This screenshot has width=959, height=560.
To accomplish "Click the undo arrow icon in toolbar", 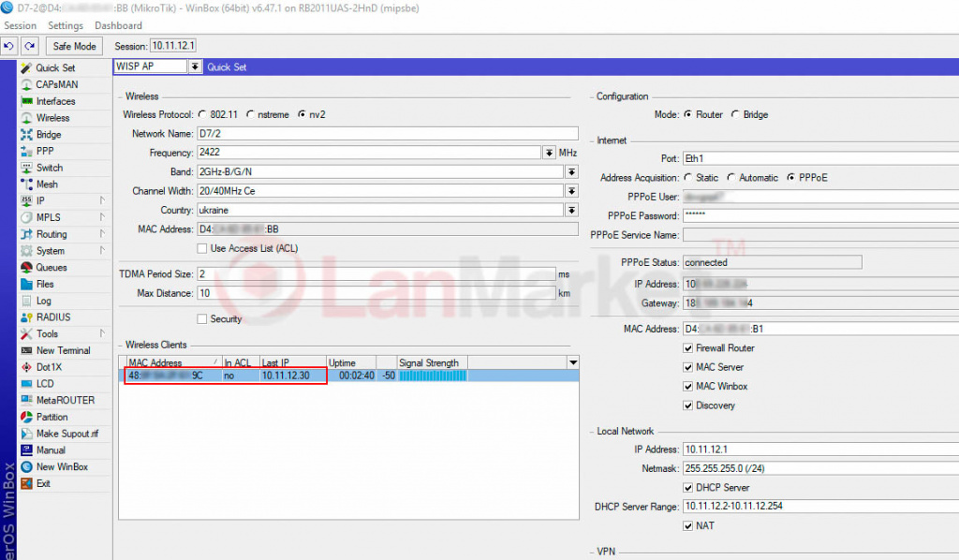I will pyautogui.click(x=9, y=46).
